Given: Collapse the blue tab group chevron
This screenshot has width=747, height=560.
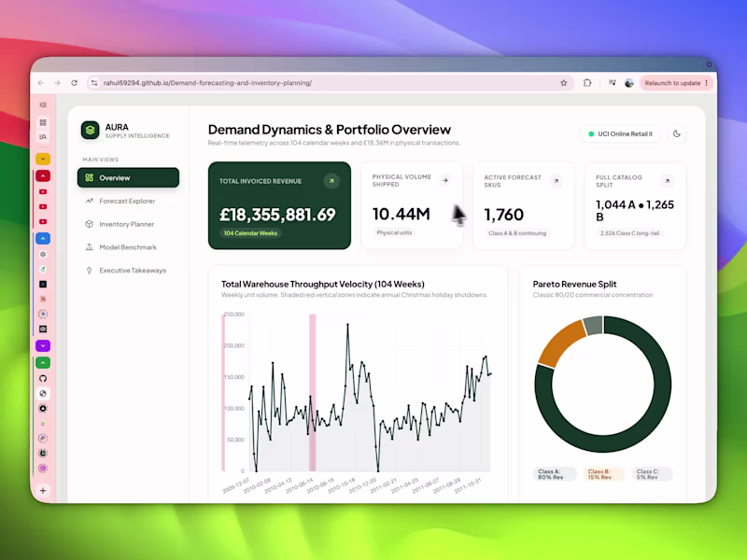Looking at the screenshot, I should (x=43, y=238).
